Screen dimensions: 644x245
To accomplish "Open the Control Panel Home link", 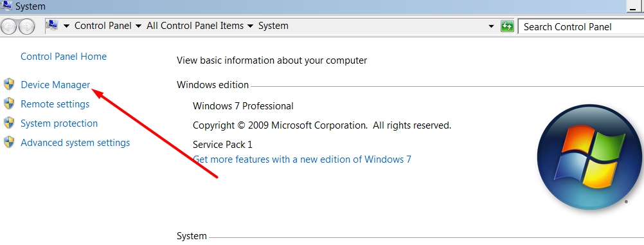I will point(64,57).
